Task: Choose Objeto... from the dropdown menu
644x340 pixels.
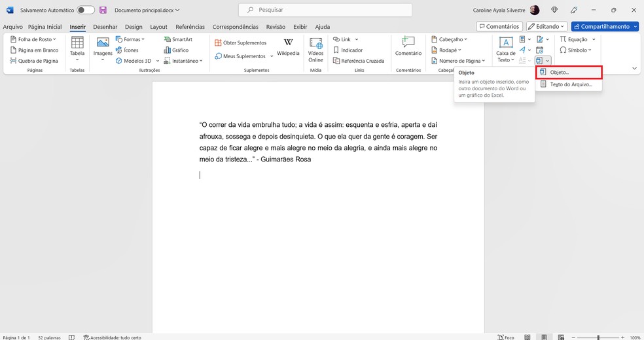Action: (569, 72)
